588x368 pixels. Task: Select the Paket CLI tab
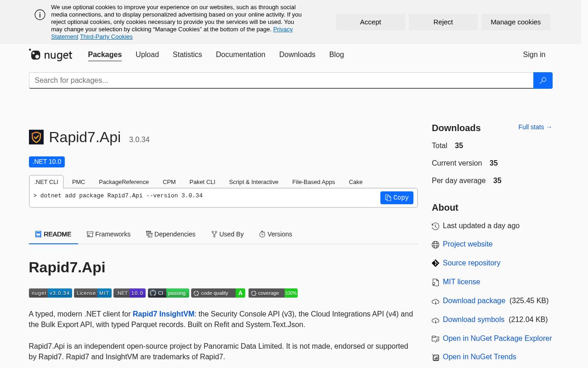pos(202,182)
